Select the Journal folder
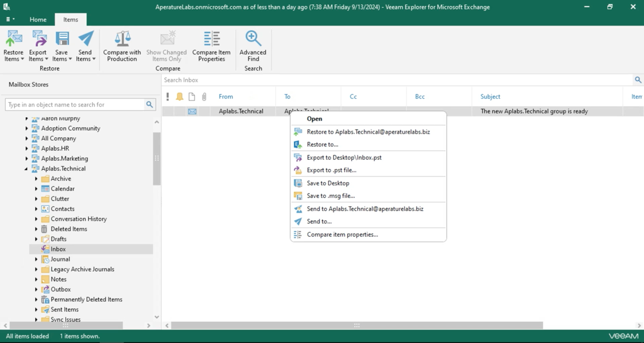 point(60,259)
